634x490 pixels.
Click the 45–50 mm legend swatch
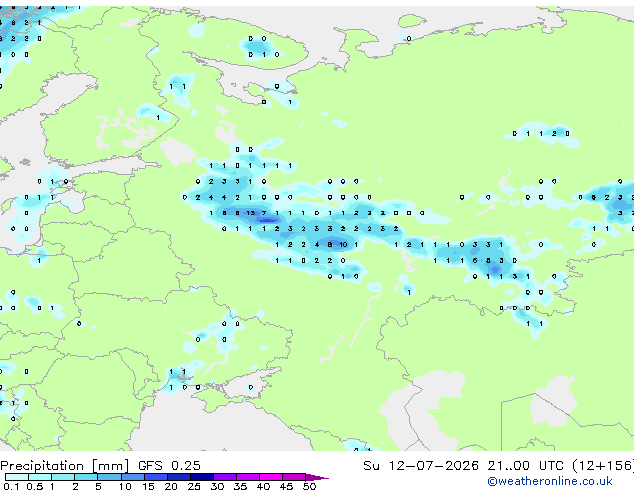point(294,477)
